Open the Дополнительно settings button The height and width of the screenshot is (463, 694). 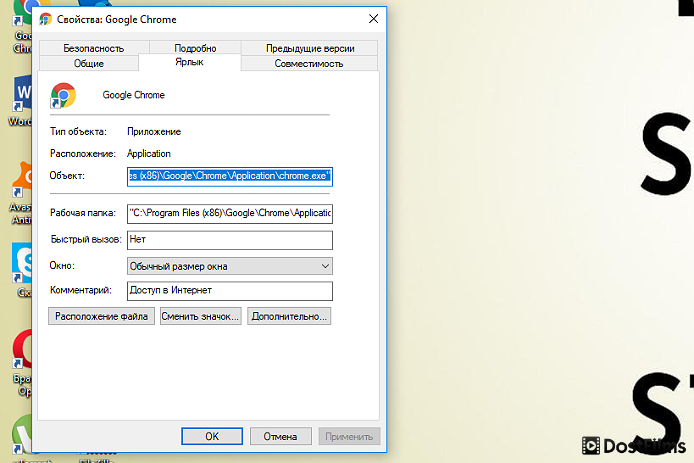(289, 316)
